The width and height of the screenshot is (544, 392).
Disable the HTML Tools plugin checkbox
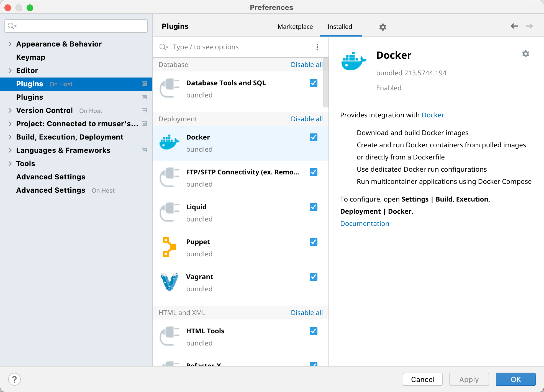tap(313, 331)
